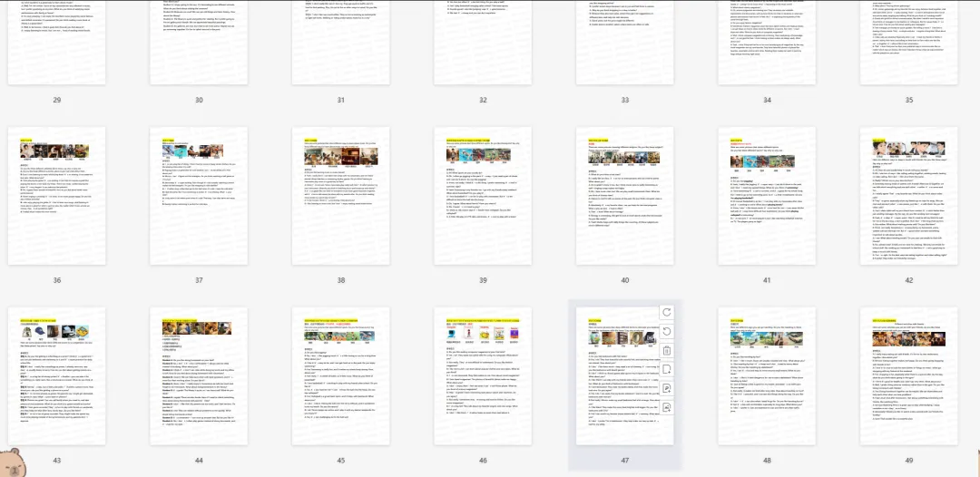980x477 pixels.
Task: Select page 44 thumbnail
Action: (199, 375)
